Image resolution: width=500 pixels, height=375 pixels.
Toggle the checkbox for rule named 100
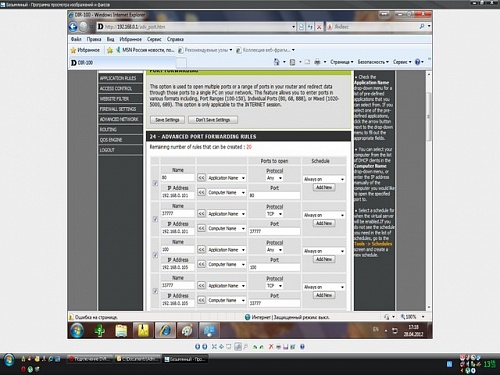click(x=155, y=255)
